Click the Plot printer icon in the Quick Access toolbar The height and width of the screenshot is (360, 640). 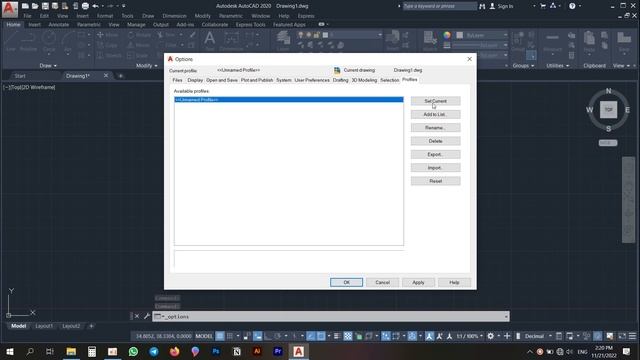coord(85,6)
